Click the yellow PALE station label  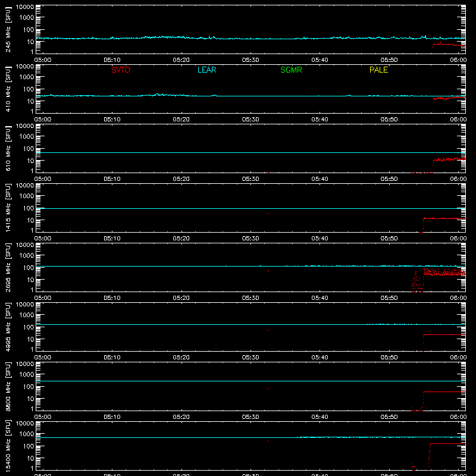click(x=378, y=70)
